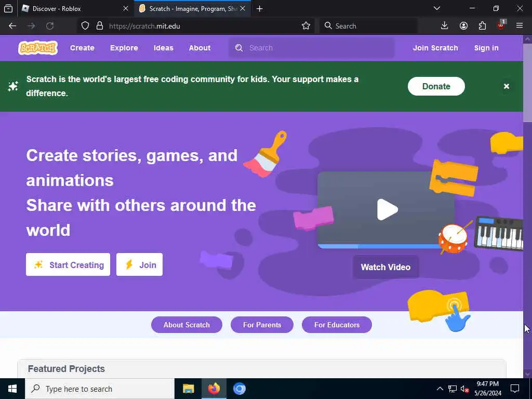532x399 pixels.
Task: Click the tracking protection shield icon
Action: pyautogui.click(x=85, y=26)
